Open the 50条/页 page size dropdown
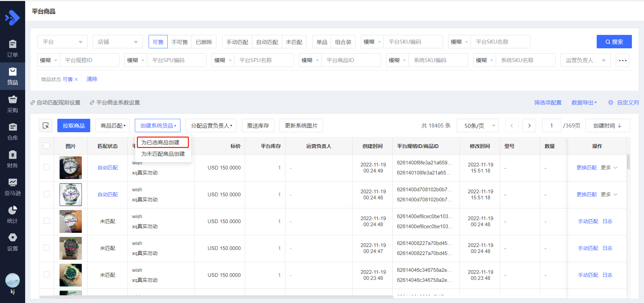The width and height of the screenshot is (644, 303). [478, 125]
